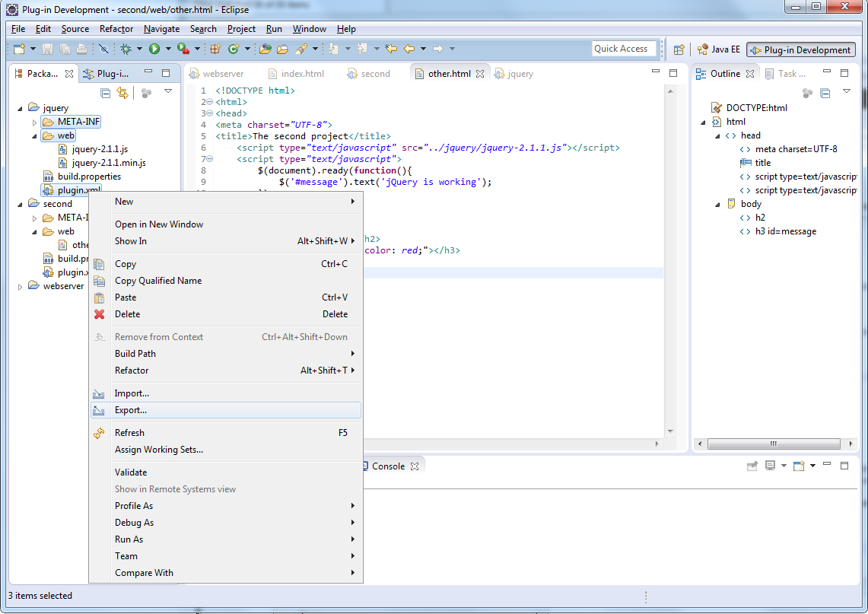Toggle code folding at line 3 head
868x614 pixels.
pyautogui.click(x=210, y=113)
